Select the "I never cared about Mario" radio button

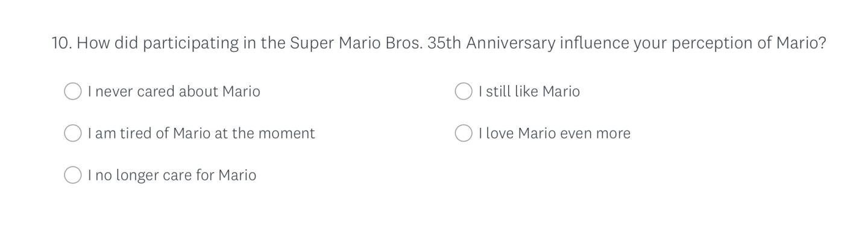[72, 92]
